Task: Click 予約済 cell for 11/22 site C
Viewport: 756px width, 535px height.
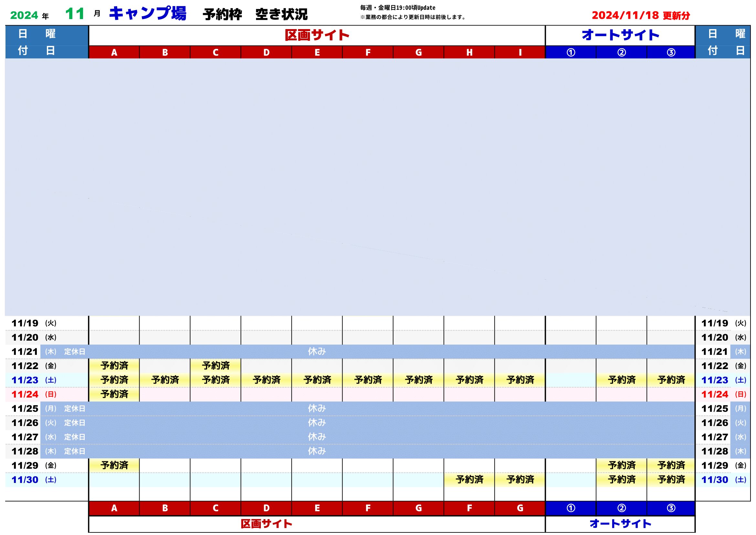Action: pyautogui.click(x=216, y=366)
